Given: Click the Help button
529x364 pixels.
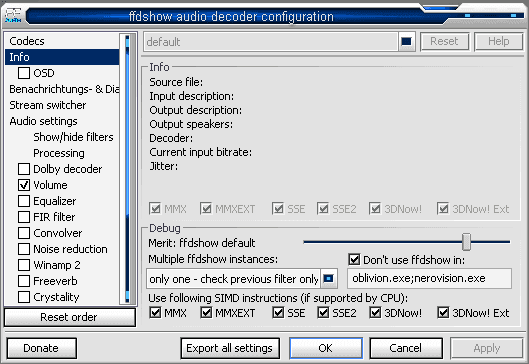Looking at the screenshot, I should click(x=498, y=41).
